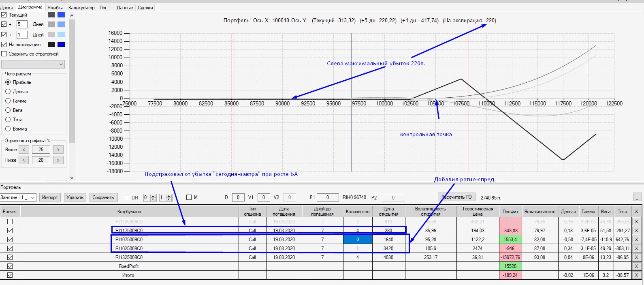Pick +5 Дней light blue color swatch

pos(61,24)
